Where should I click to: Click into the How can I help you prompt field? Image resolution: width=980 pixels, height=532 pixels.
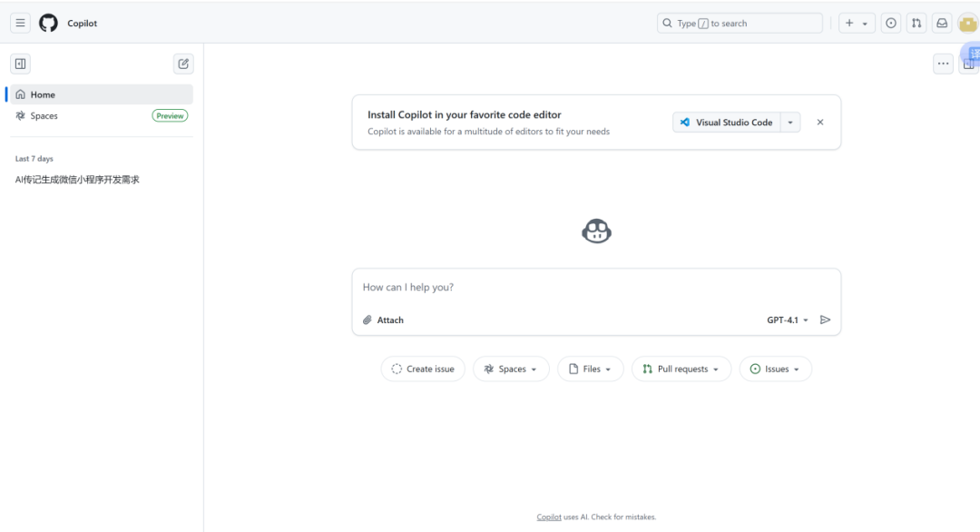tap(596, 288)
